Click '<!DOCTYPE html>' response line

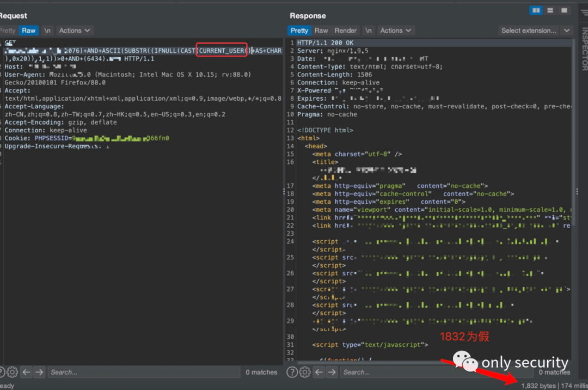tap(325, 130)
